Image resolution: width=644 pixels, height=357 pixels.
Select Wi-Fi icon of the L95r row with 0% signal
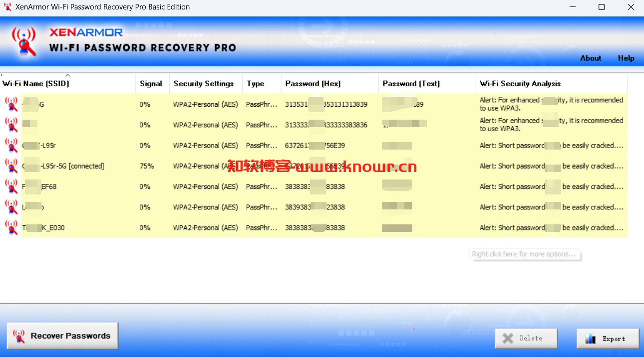click(11, 145)
